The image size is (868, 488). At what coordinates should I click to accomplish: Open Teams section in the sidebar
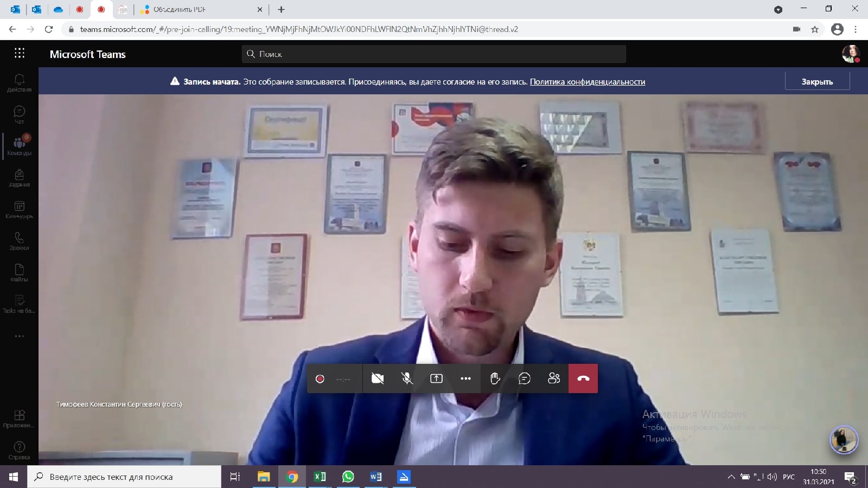(19, 145)
